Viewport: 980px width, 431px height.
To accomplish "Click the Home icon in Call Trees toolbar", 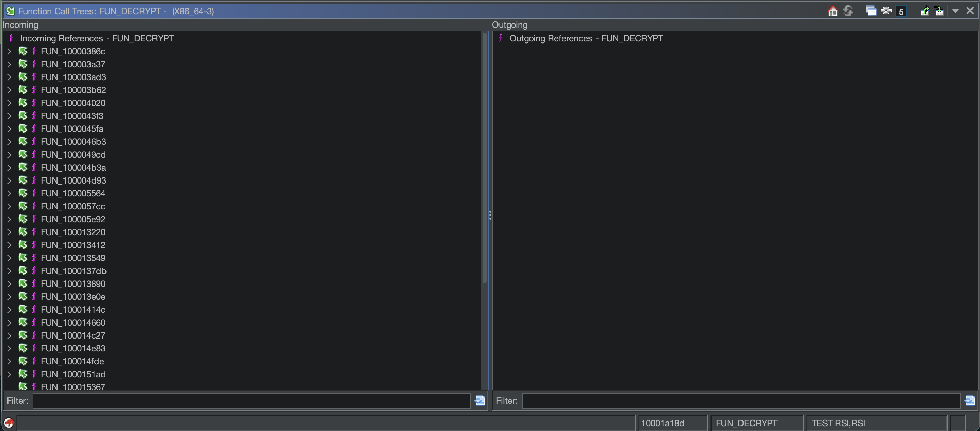I will [x=833, y=11].
